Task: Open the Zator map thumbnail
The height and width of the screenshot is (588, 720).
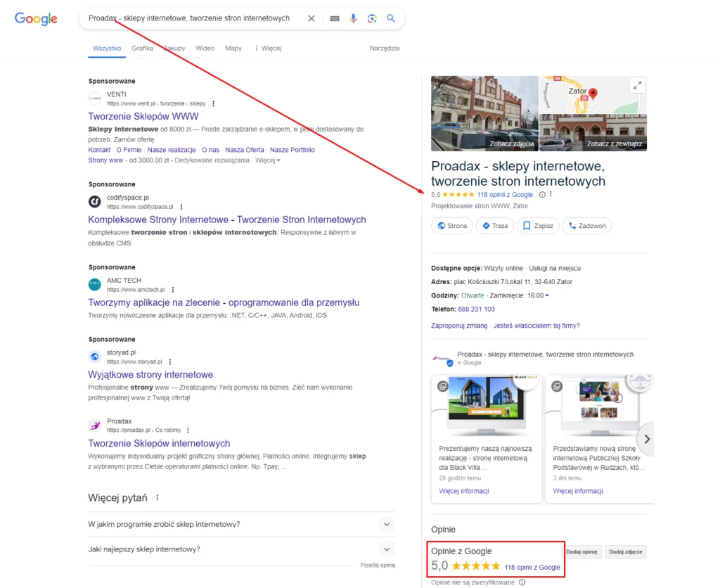Action: [593, 95]
